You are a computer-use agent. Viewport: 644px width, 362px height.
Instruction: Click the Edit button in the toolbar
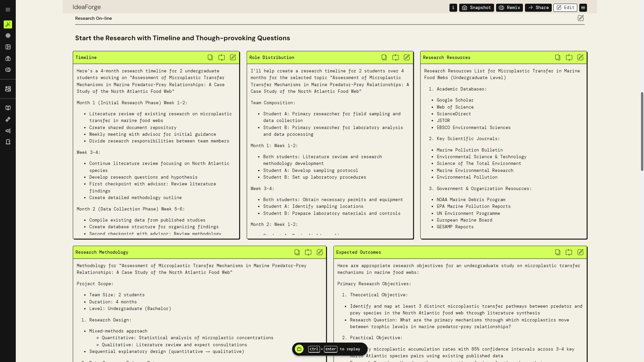pos(565,7)
